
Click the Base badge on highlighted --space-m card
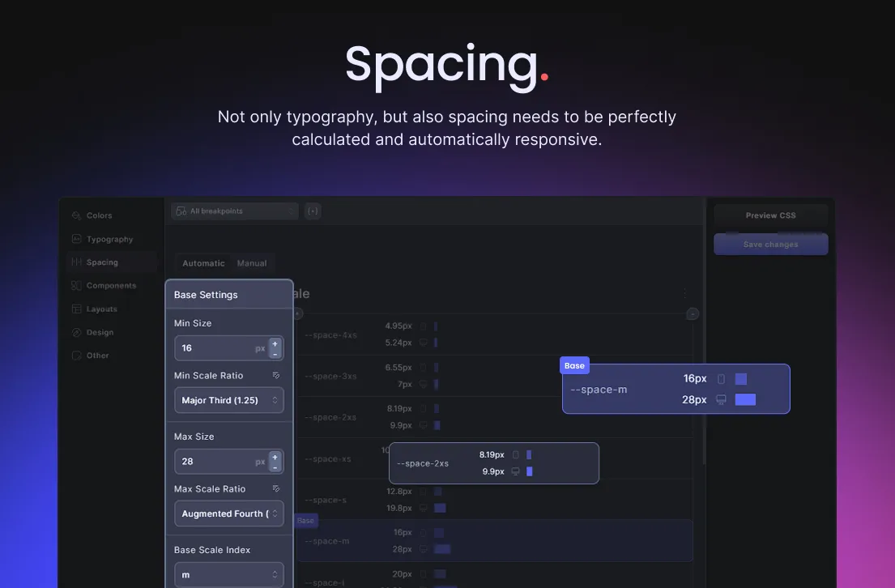[x=574, y=365]
